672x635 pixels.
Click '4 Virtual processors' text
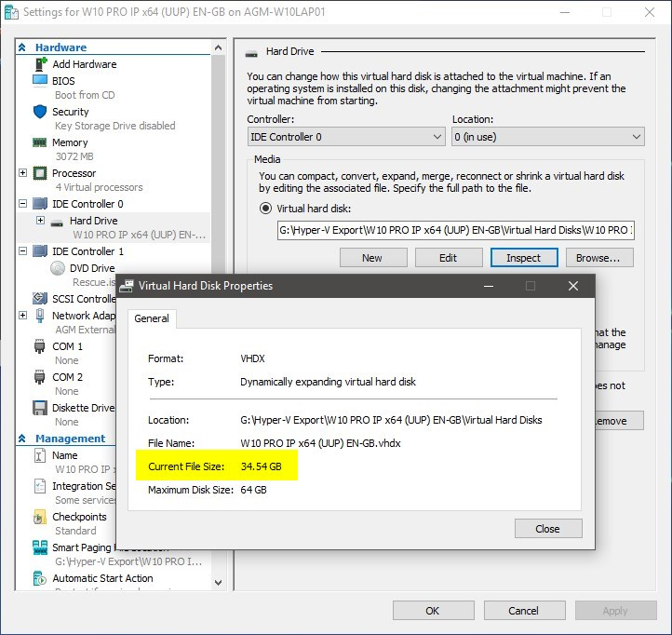tap(99, 187)
